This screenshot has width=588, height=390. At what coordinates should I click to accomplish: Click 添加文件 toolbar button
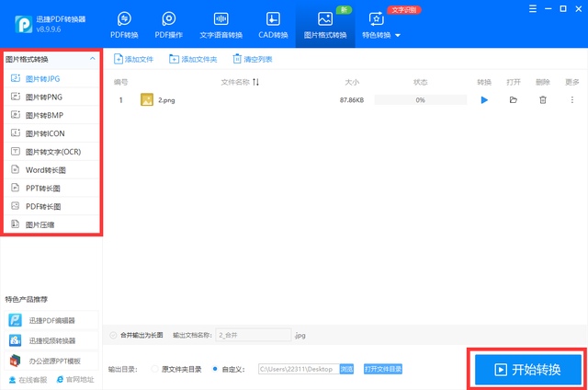click(x=133, y=59)
